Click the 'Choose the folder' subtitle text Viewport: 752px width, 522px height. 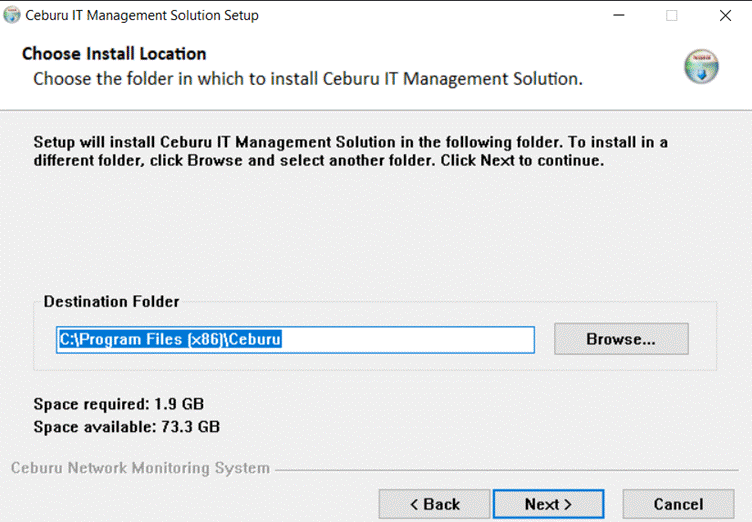tap(308, 79)
